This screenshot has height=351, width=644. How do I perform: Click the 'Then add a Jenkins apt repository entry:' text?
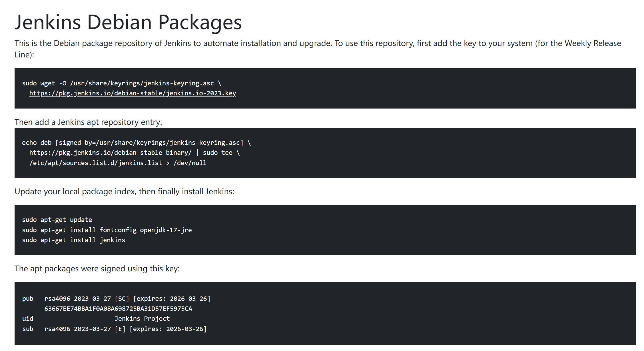[x=88, y=122]
